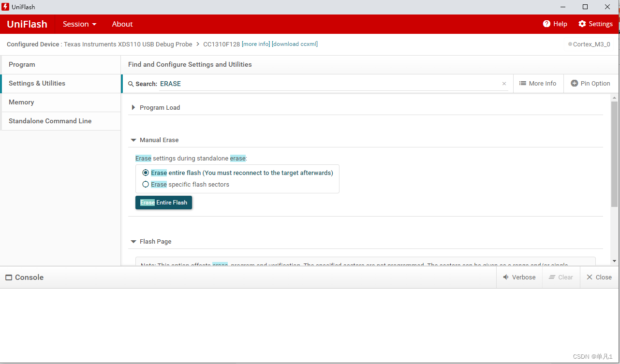
Task: Select Erase entire flash radio button
Action: (x=146, y=173)
